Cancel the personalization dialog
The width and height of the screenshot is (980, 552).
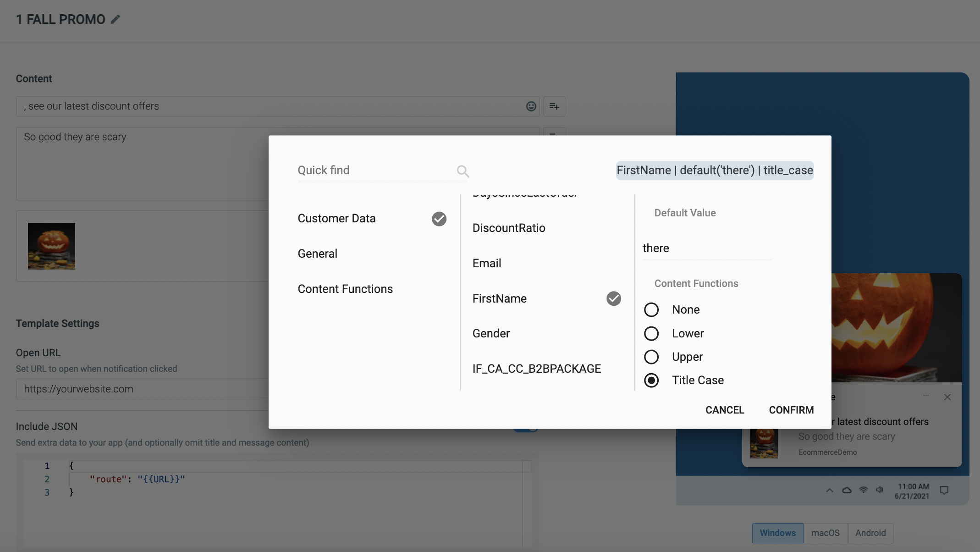point(725,410)
